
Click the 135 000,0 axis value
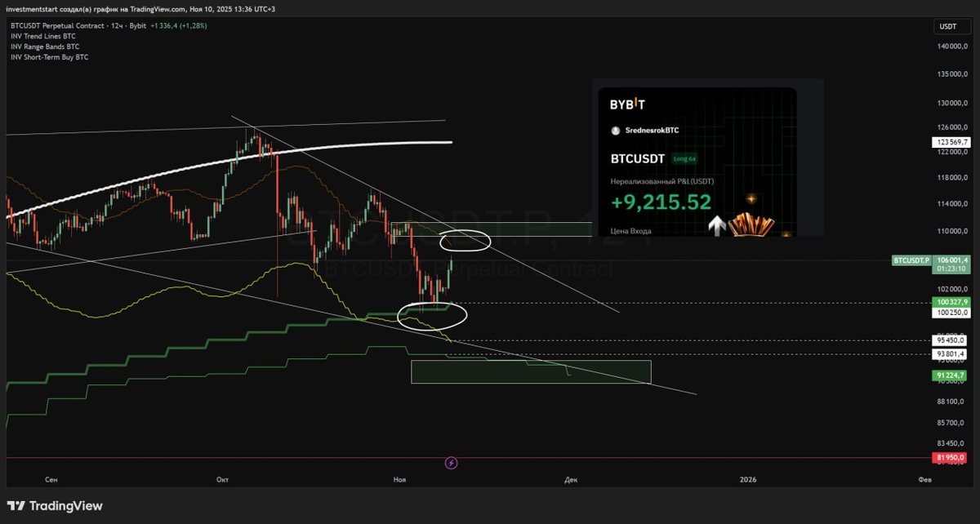click(953, 75)
